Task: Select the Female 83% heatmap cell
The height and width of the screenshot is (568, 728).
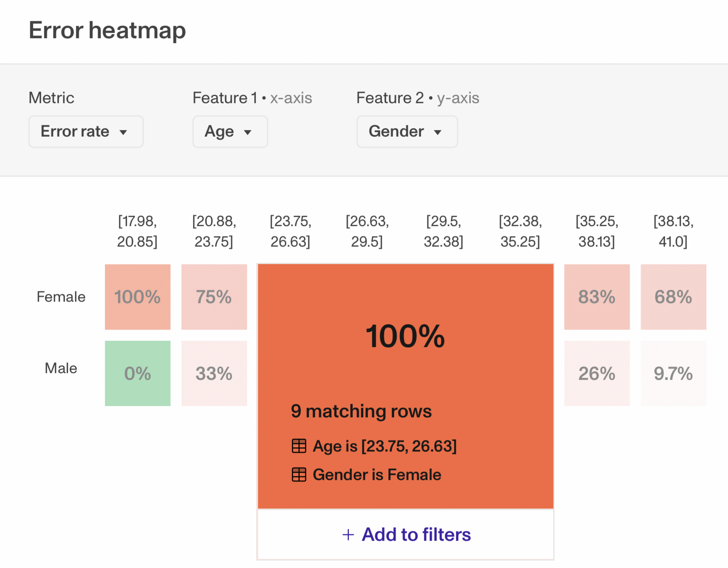Action: [597, 297]
